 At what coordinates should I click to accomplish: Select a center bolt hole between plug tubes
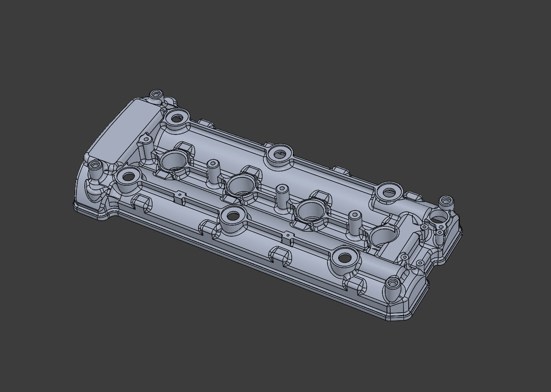pyautogui.click(x=233, y=216)
